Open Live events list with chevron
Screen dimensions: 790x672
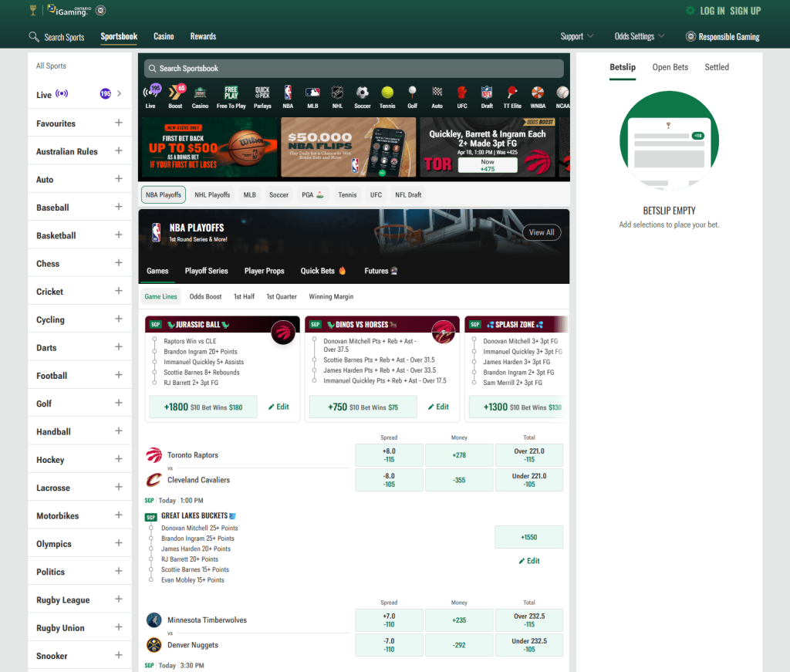point(120,93)
